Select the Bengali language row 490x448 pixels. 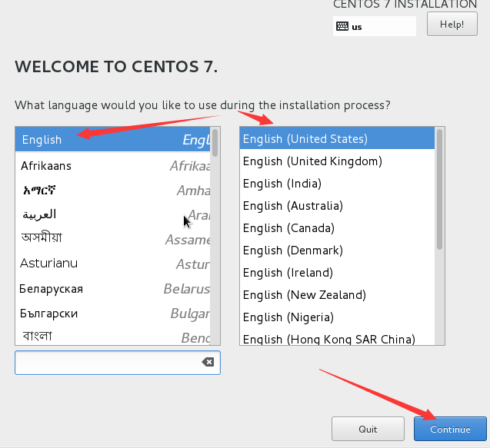(113, 336)
